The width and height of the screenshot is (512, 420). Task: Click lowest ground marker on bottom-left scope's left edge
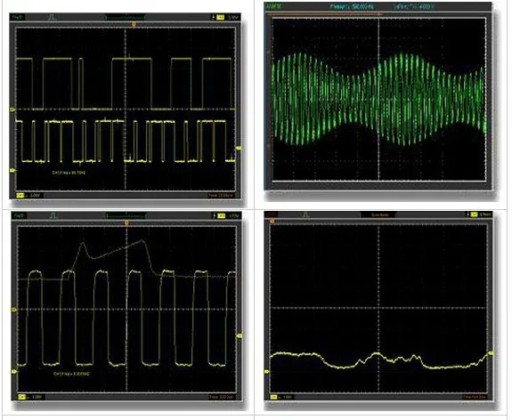pos(14,371)
